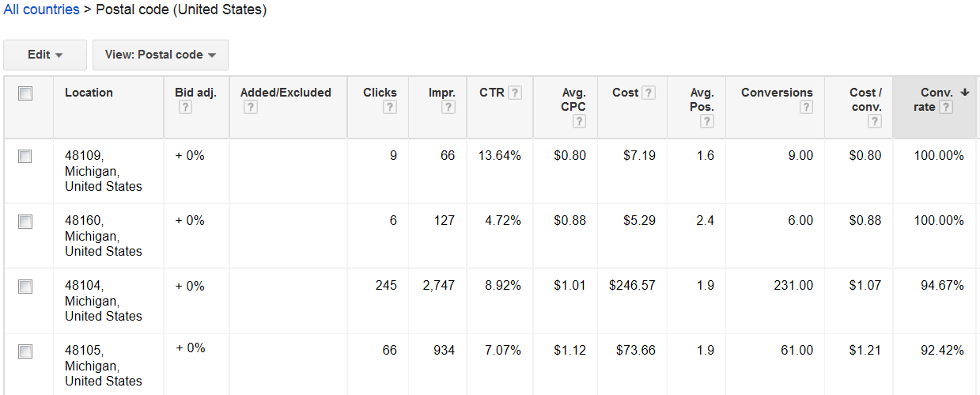This screenshot has width=980, height=395.
Task: Click the help icon under Conversions
Action: [805, 107]
